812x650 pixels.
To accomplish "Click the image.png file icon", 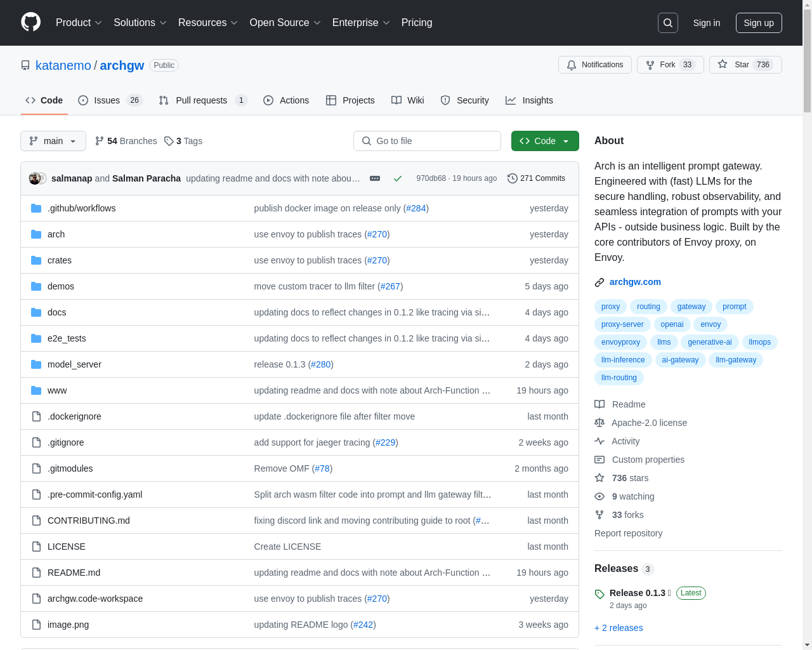I will [x=36, y=625].
